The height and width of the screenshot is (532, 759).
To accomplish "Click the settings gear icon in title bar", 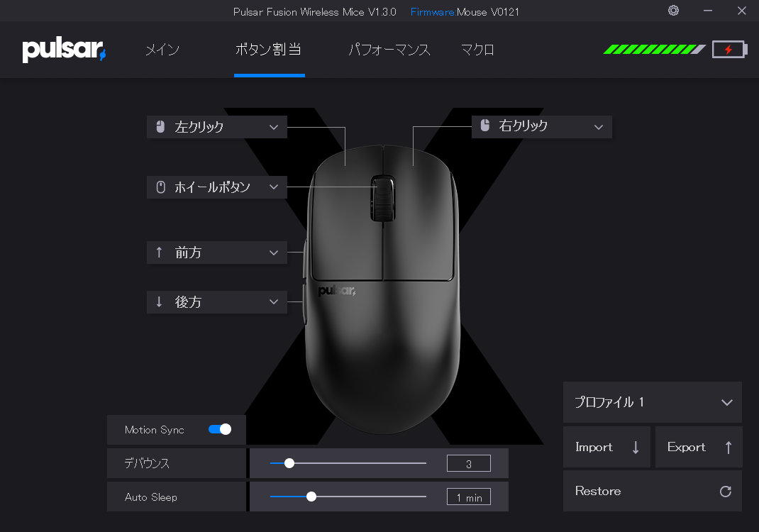I will tap(673, 11).
